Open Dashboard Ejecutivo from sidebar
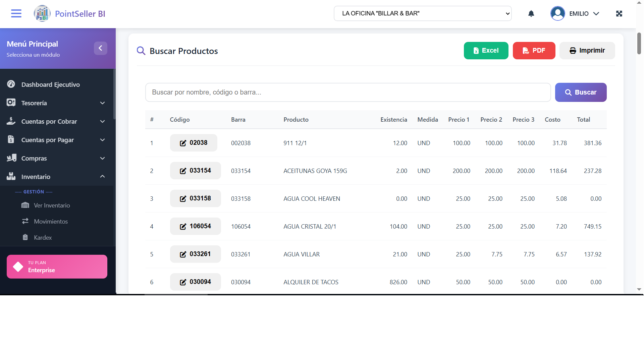The image size is (644, 362). point(50,84)
